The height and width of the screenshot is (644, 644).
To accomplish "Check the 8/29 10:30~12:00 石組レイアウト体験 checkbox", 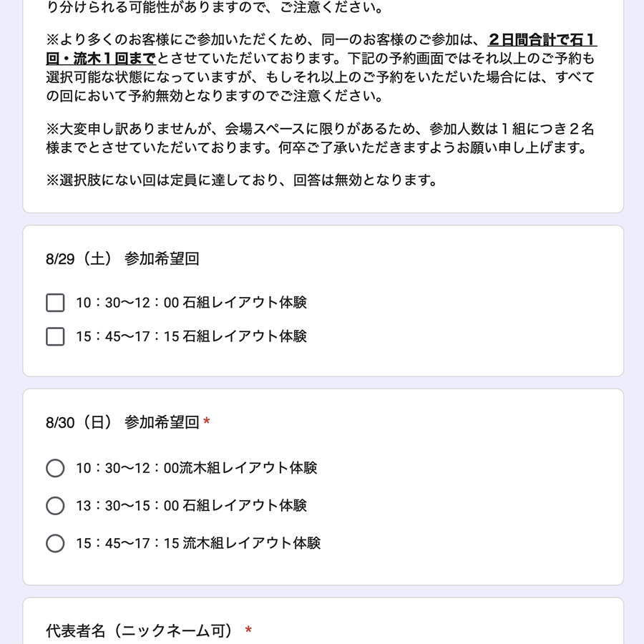I will click(55, 303).
